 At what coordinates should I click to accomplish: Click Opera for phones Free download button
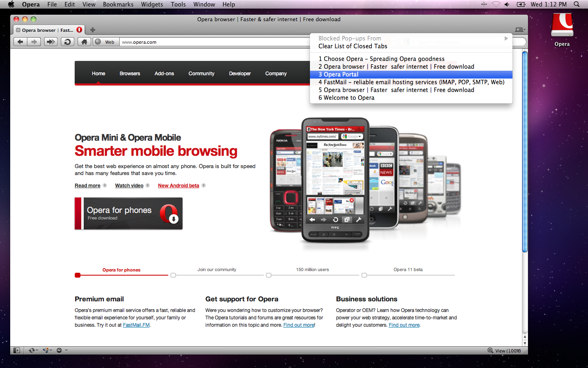pyautogui.click(x=129, y=213)
